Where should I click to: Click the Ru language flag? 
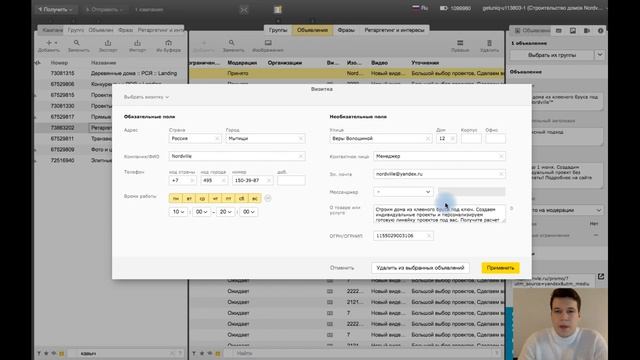[x=416, y=8]
